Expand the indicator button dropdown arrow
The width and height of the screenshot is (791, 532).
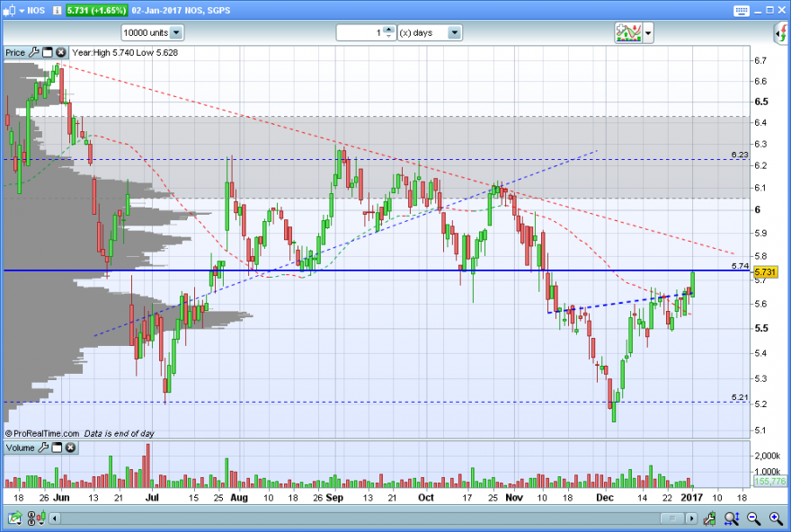(648, 33)
